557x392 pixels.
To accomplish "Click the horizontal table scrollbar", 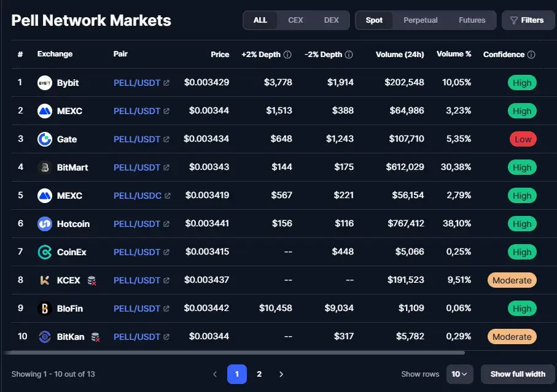I will click(x=234, y=353).
